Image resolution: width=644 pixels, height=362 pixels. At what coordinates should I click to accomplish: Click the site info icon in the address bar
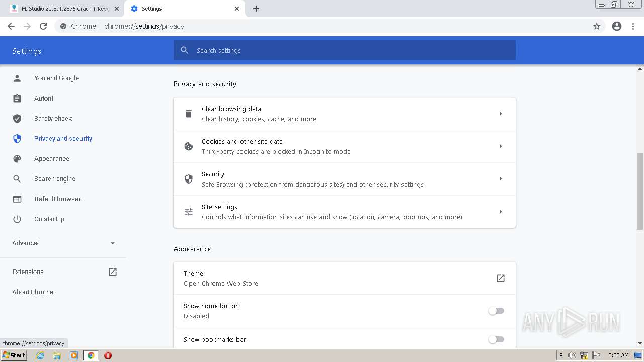[63, 26]
